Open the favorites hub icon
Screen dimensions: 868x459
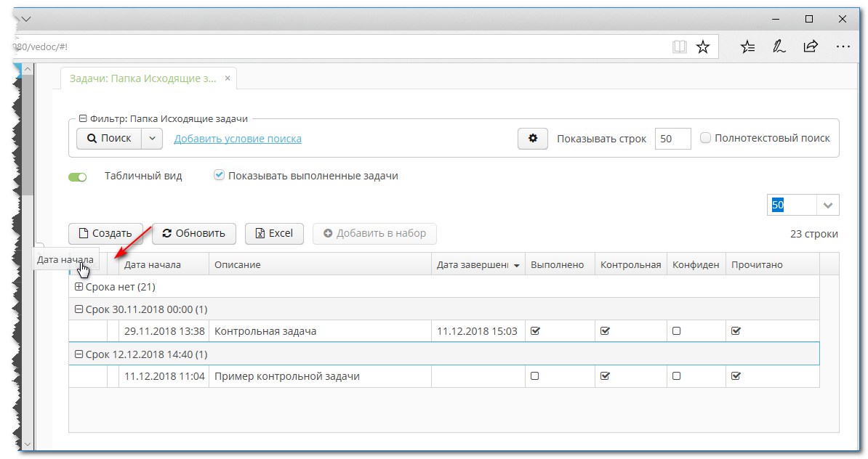pos(747,47)
